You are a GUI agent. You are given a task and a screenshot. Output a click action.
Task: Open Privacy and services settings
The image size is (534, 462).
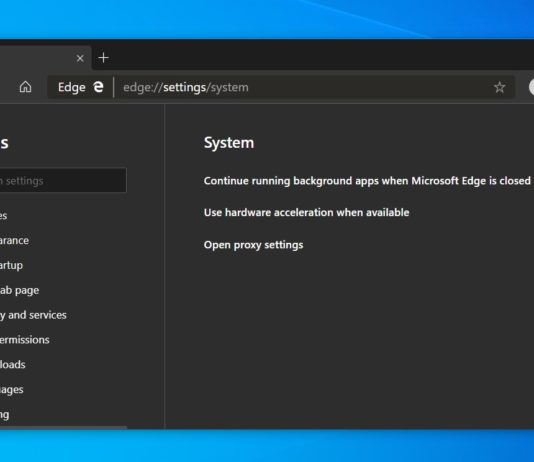[x=33, y=315]
